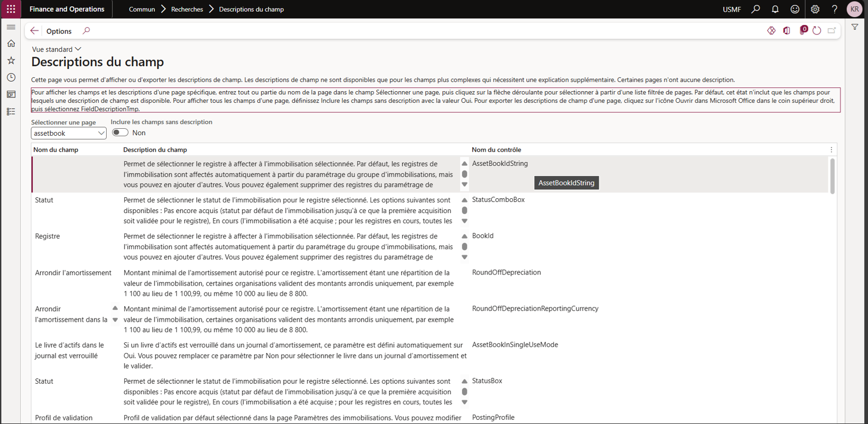Click up arrow in StatusComboBox description

tap(464, 200)
